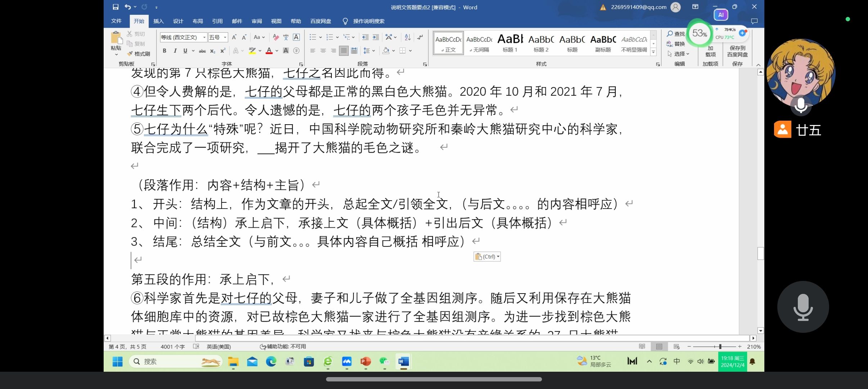The width and height of the screenshot is (868, 389).
Task: Open the 审阅 ribbon tab
Action: click(257, 21)
